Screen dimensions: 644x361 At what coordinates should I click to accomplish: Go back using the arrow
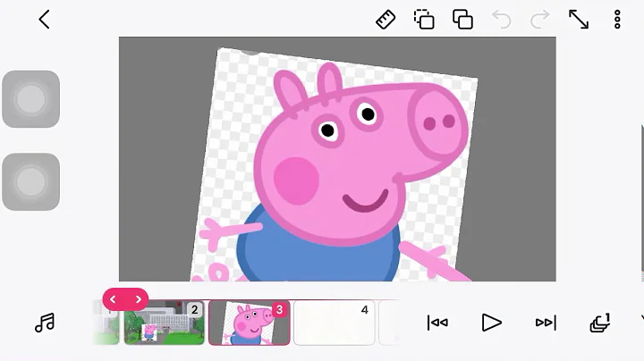(45, 20)
